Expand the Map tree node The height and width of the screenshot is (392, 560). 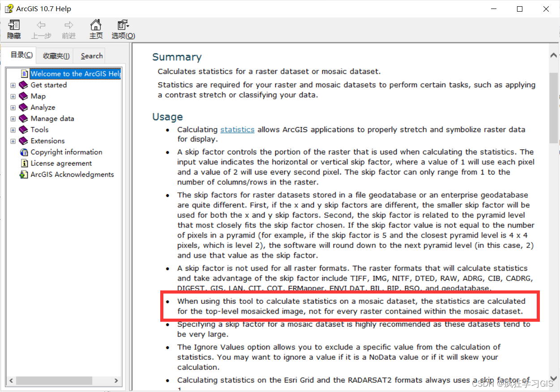pyautogui.click(x=13, y=96)
